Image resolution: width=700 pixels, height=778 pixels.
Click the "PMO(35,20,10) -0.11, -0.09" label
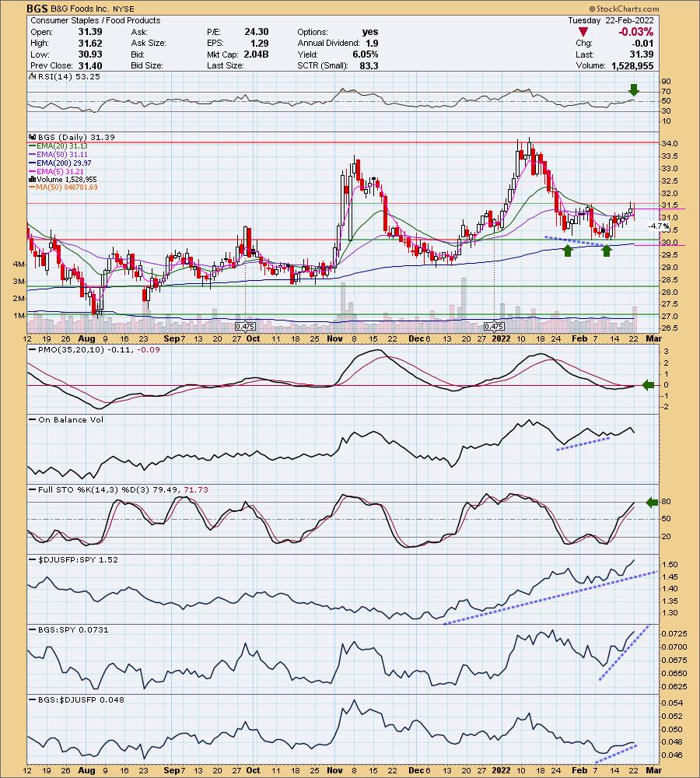coord(93,349)
